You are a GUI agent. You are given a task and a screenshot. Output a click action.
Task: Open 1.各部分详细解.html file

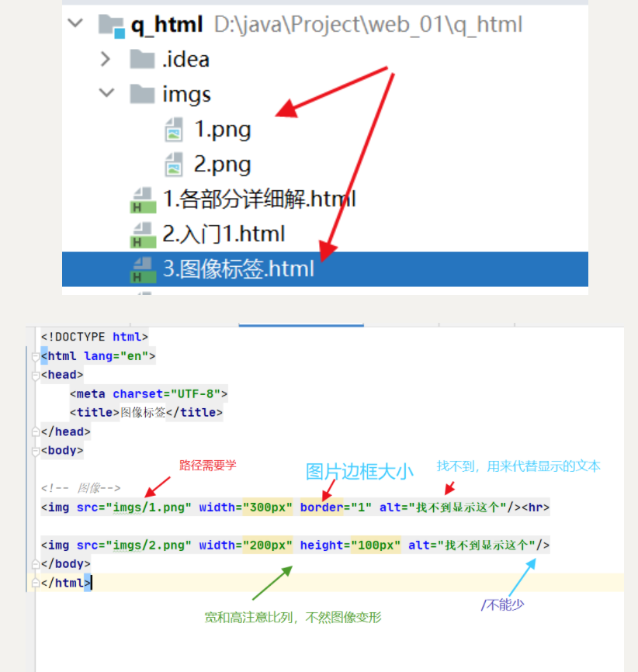tap(259, 199)
